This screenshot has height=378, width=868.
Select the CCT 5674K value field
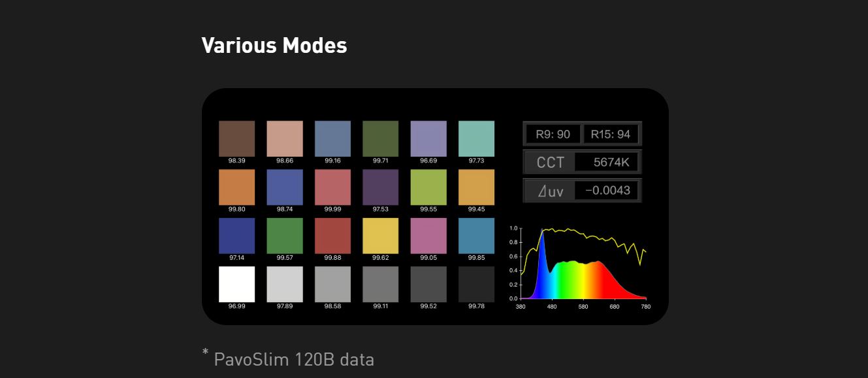tap(606, 163)
